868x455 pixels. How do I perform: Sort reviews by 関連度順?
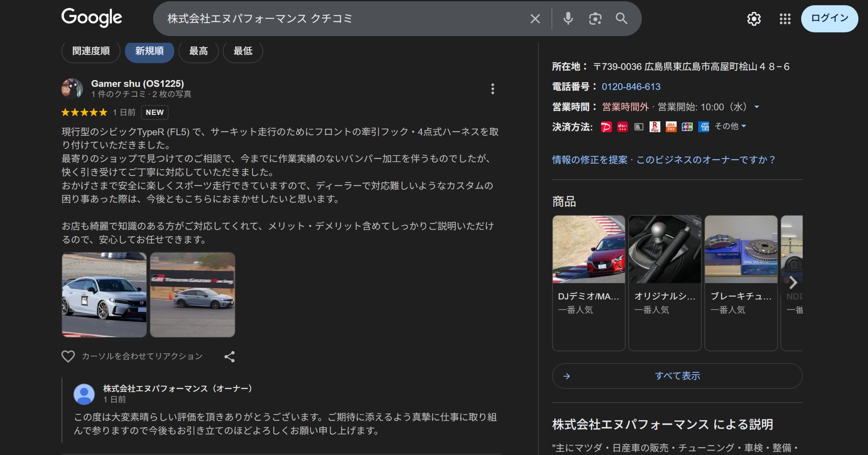(x=91, y=51)
